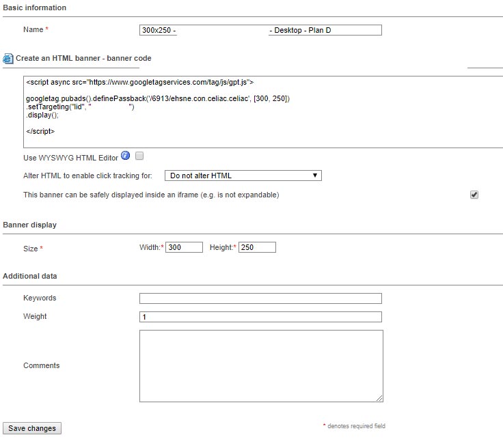The width and height of the screenshot is (503, 448).
Task: Uncheck the safe iframe display checkbox
Action: pyautogui.click(x=474, y=195)
